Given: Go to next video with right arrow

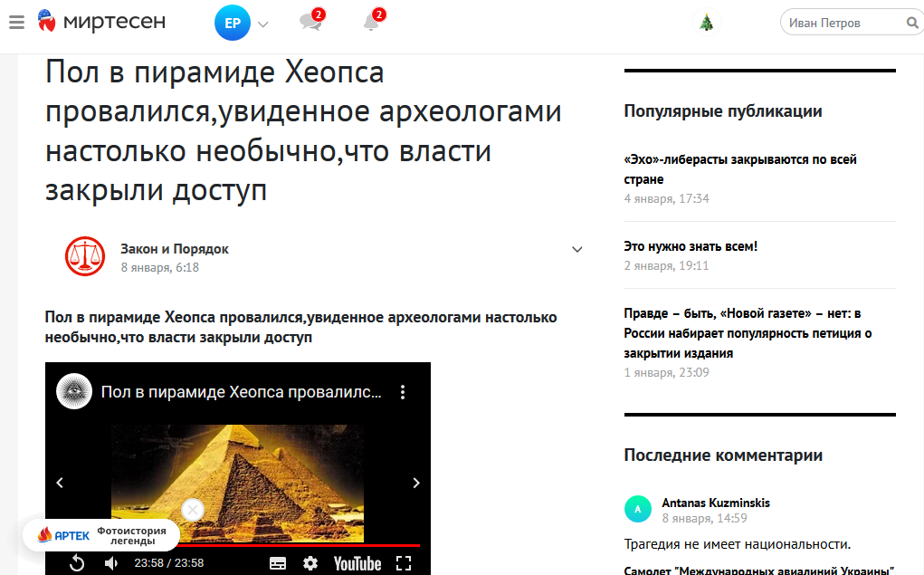Looking at the screenshot, I should click(x=416, y=483).
